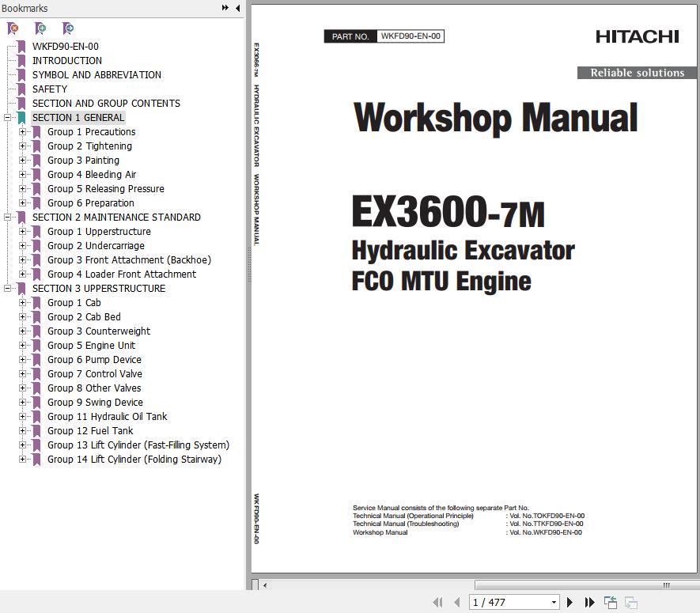Open the page number dropdown arrow

[554, 602]
